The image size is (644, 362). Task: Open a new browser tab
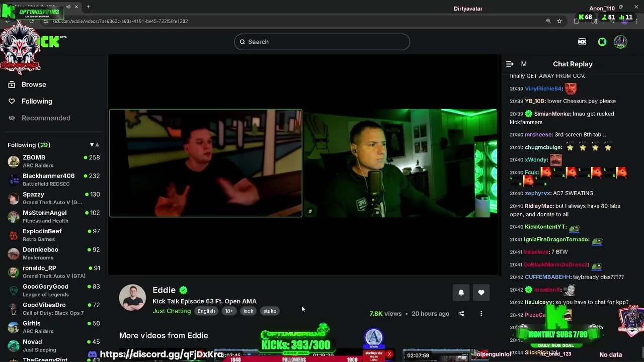pos(88,7)
